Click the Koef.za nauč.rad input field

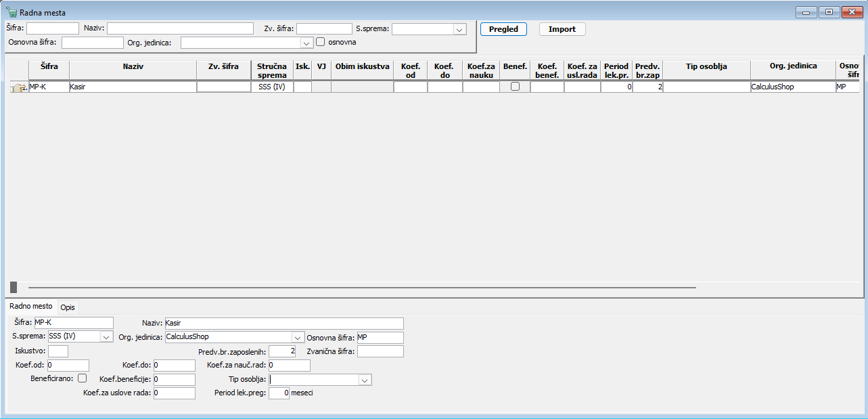coord(289,366)
